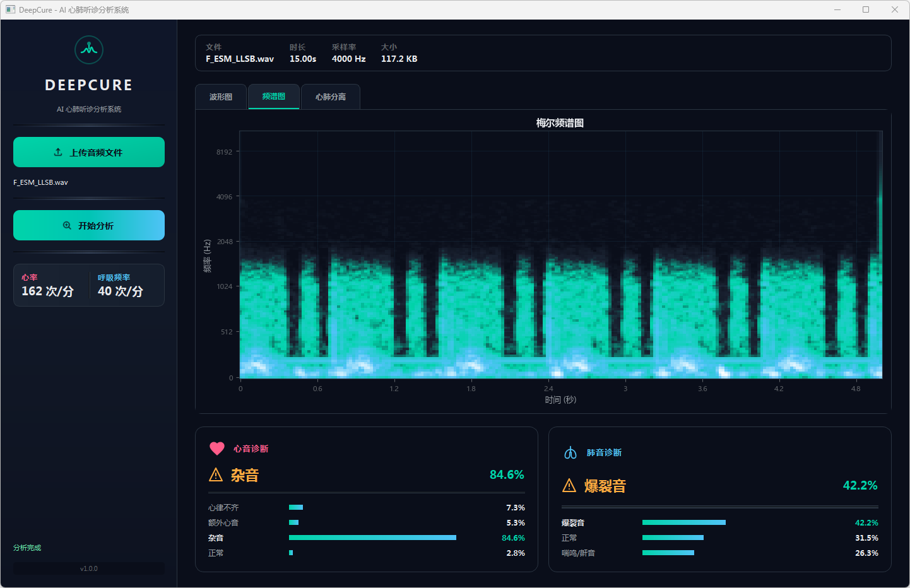Maximize the DeepCure window
910x588 pixels.
(866, 9)
